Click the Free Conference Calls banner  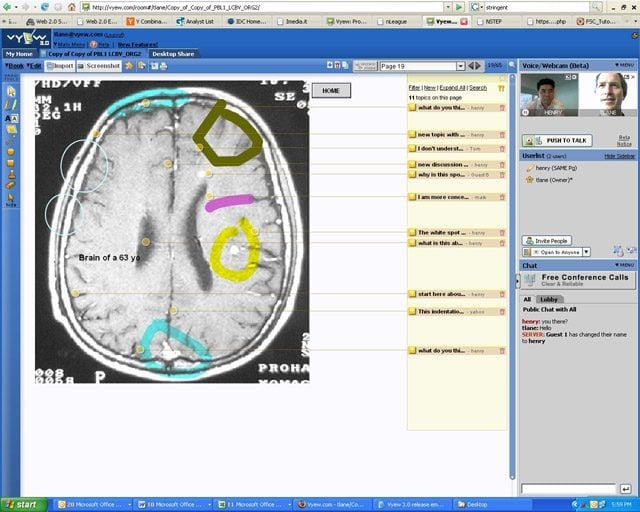tap(578, 280)
